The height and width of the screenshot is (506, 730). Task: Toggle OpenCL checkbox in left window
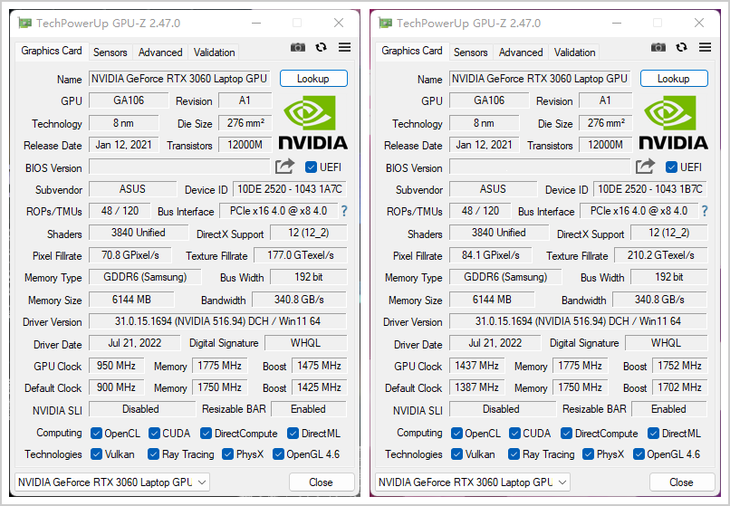[x=96, y=433]
